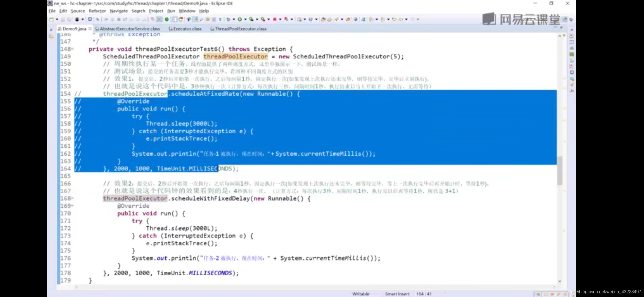Click the Last Edit Location icon

click(394, 19)
